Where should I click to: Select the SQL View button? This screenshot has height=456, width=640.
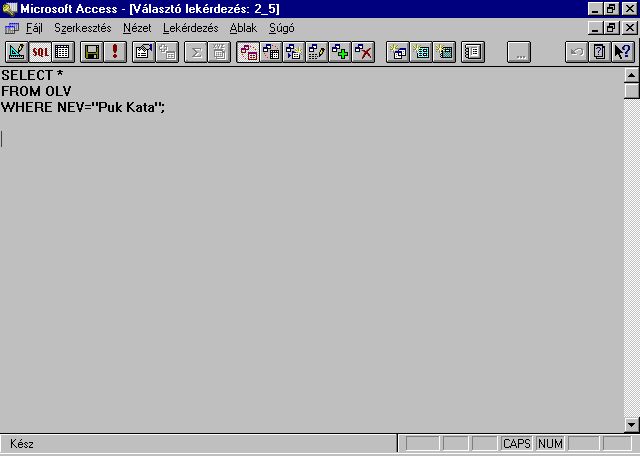(40, 52)
